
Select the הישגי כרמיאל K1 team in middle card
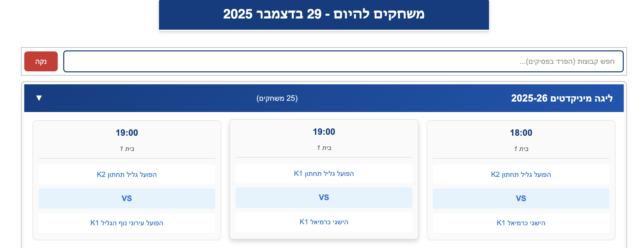324,221
